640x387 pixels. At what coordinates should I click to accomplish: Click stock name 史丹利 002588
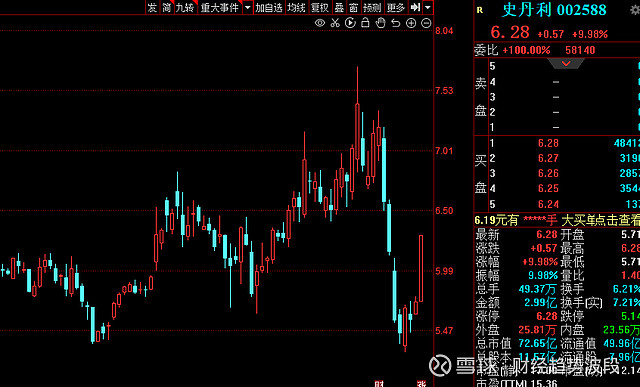[554, 10]
